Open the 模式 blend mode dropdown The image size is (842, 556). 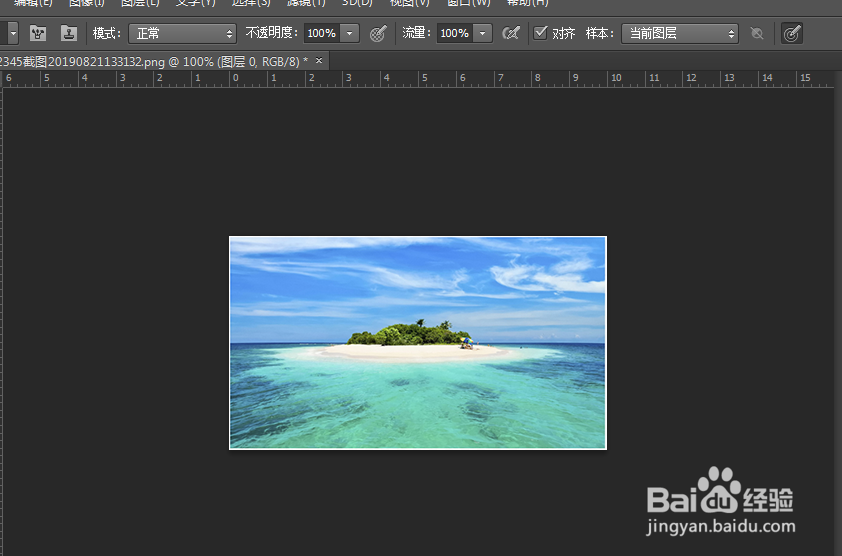(183, 34)
